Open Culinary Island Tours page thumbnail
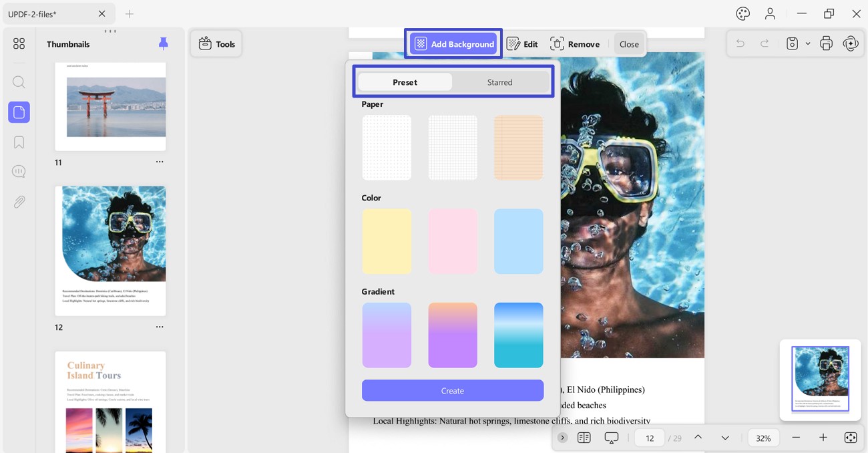 [110, 402]
